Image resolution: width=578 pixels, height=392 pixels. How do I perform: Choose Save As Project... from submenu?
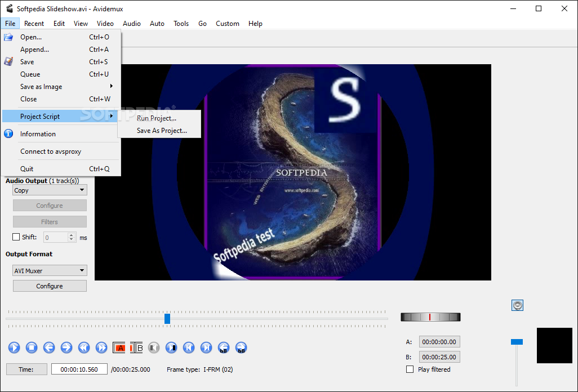159,131
